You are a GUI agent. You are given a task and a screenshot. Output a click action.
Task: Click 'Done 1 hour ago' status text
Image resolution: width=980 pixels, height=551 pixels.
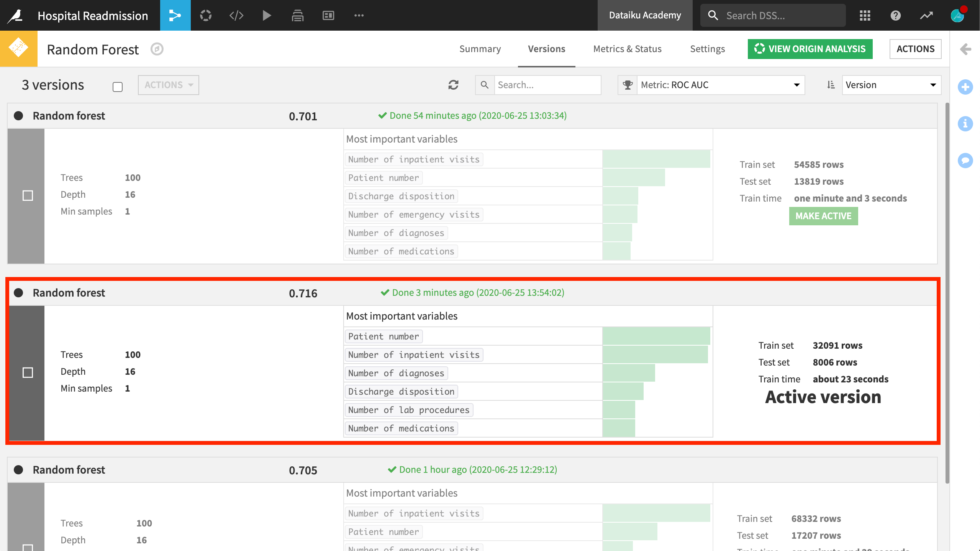(x=472, y=469)
